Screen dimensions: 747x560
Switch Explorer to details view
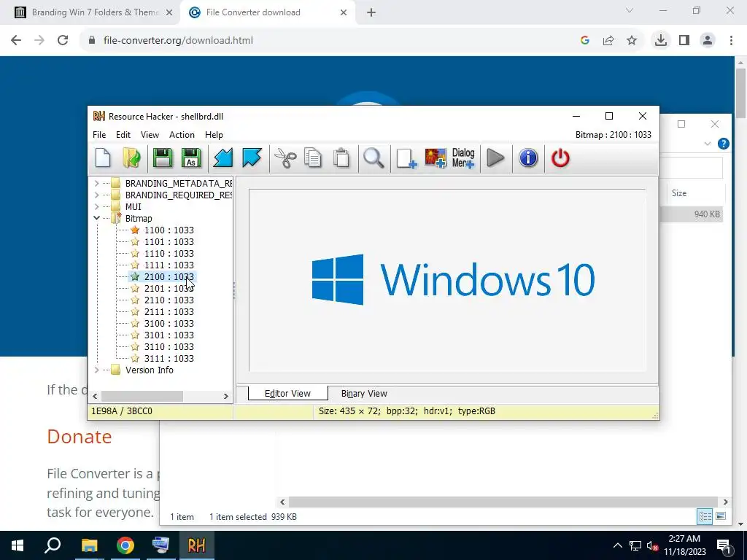click(x=705, y=516)
